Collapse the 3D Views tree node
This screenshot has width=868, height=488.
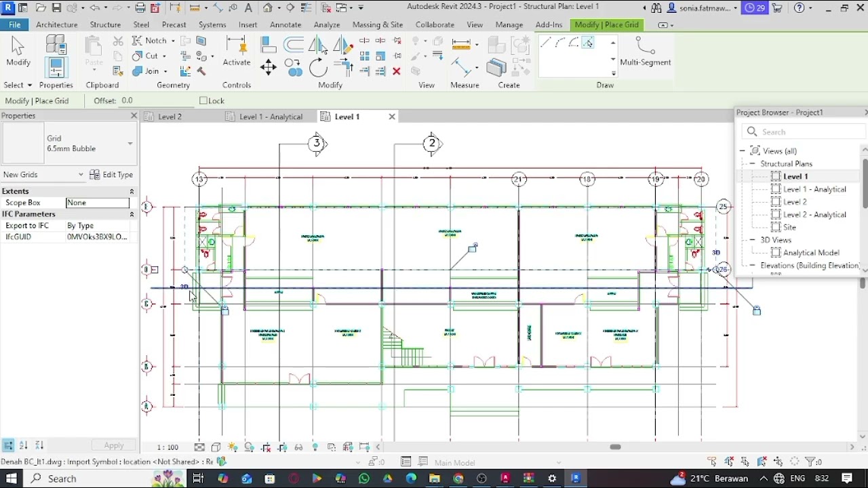point(752,240)
